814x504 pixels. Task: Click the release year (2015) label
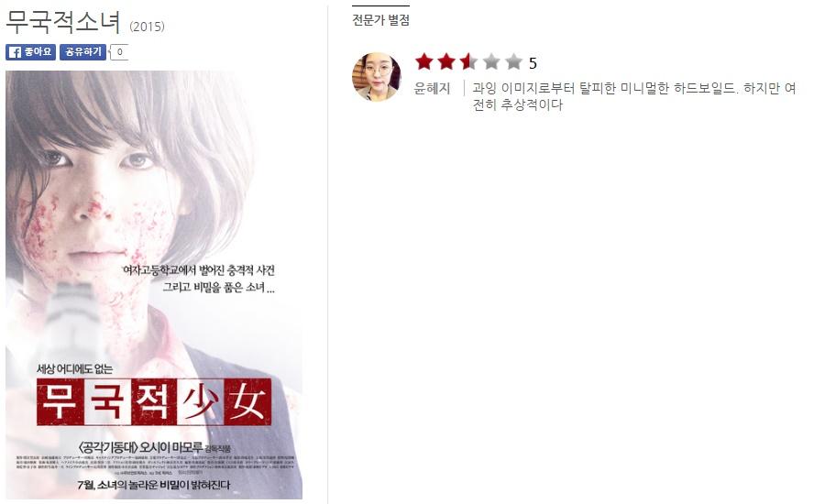147,27
